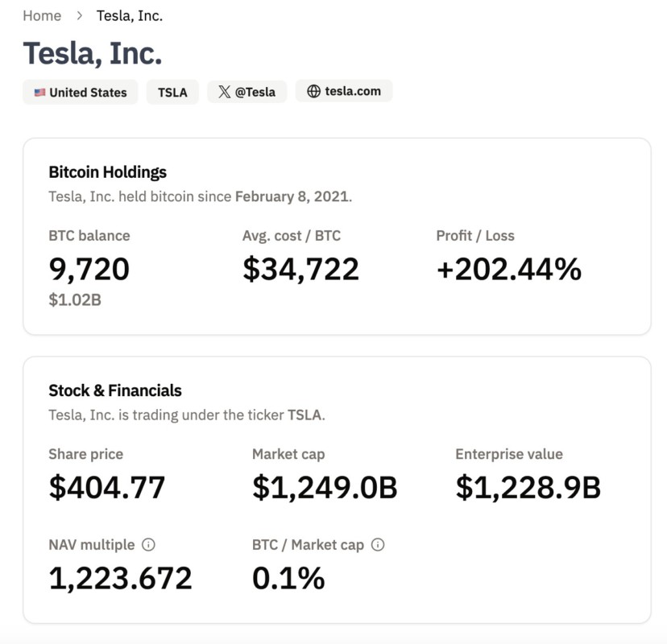Click the $1,249.0B market cap value
Image resolution: width=667 pixels, height=644 pixels.
(x=325, y=487)
